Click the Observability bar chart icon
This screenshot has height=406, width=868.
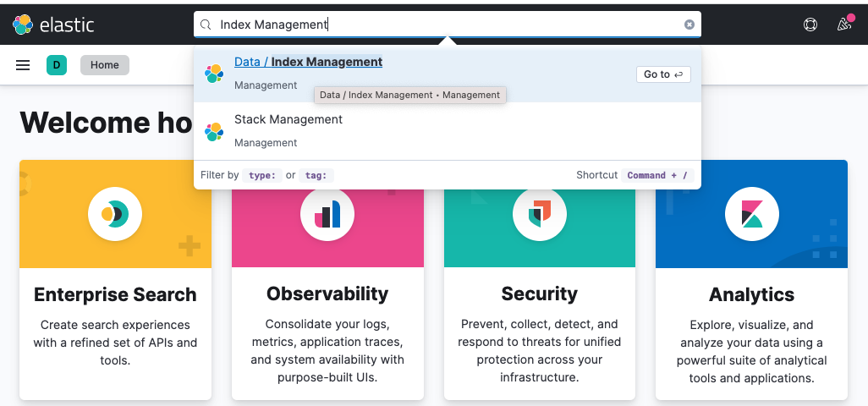[x=327, y=214]
